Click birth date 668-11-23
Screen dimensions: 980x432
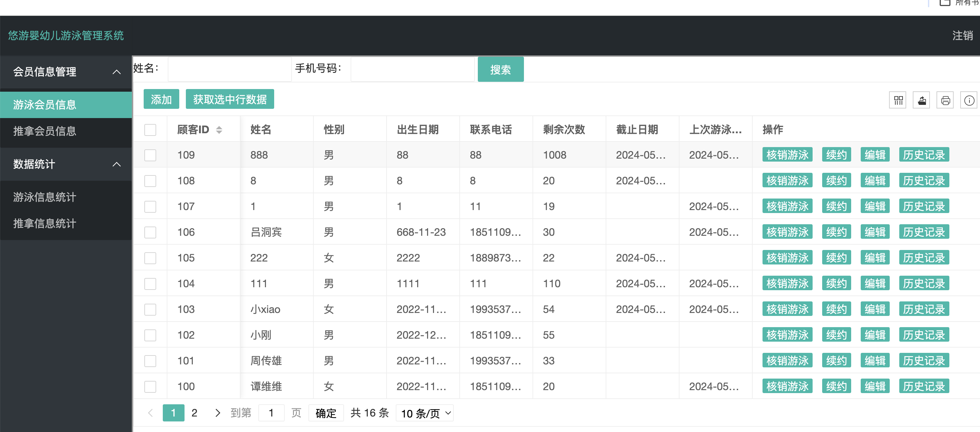click(x=421, y=232)
